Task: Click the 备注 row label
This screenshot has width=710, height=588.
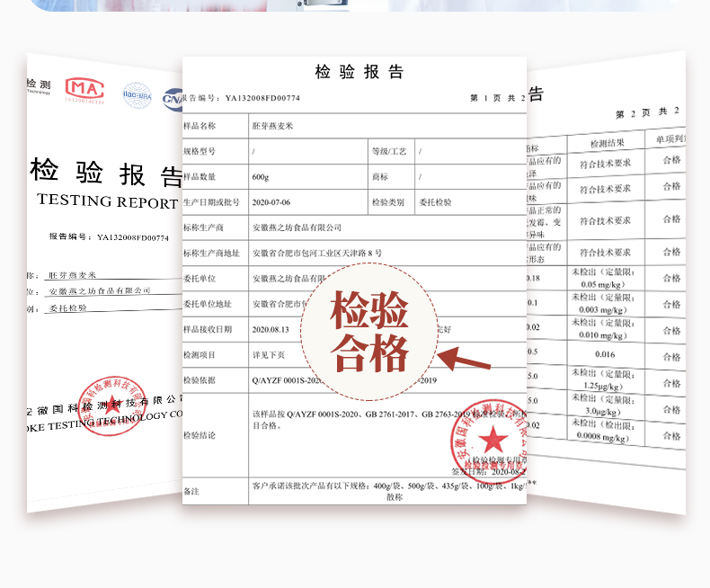Action: coord(191,491)
